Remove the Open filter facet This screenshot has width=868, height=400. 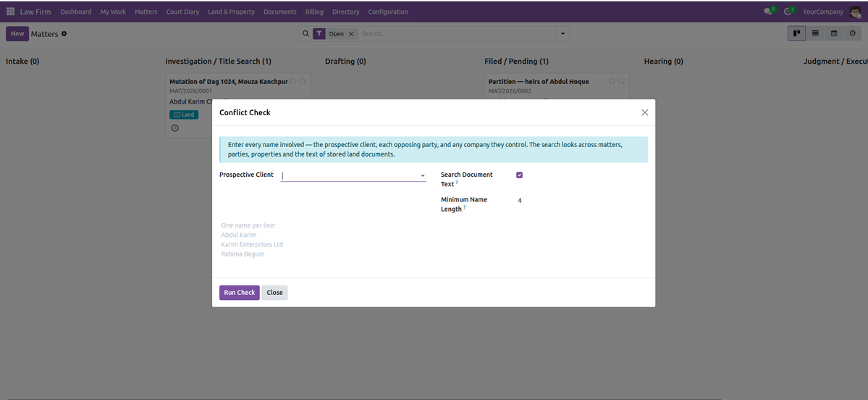pyautogui.click(x=351, y=34)
